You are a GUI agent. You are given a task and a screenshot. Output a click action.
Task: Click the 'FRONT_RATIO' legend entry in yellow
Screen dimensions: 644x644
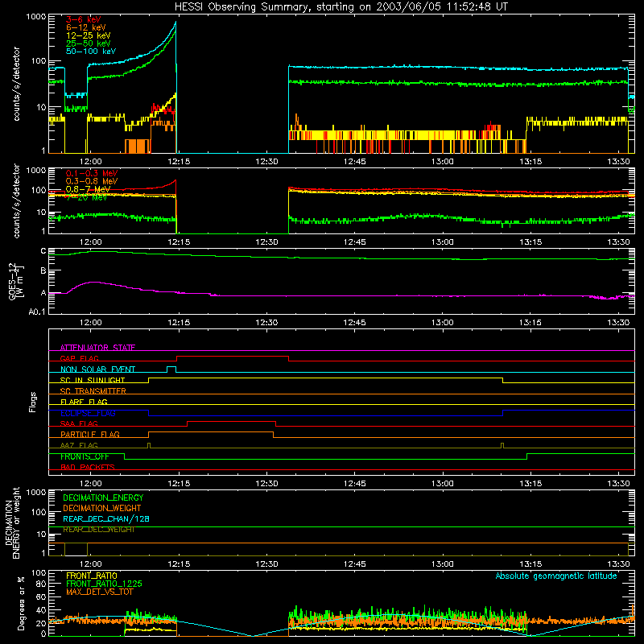tap(92, 576)
